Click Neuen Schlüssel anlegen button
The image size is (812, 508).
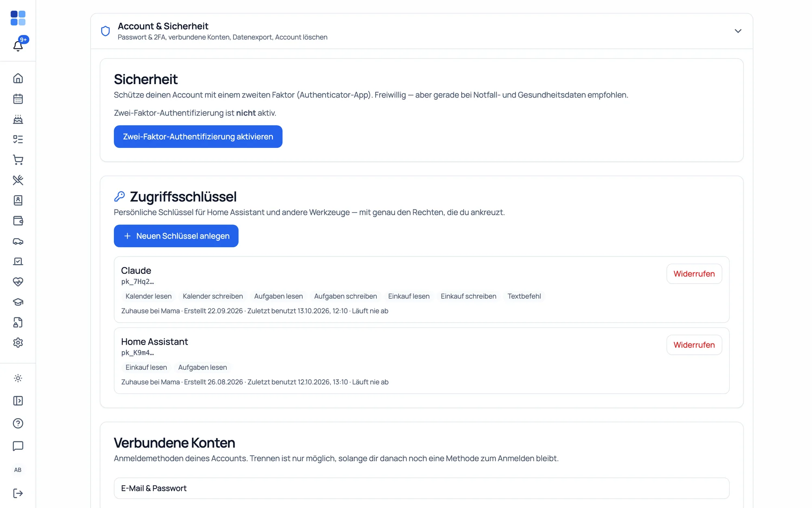click(176, 236)
